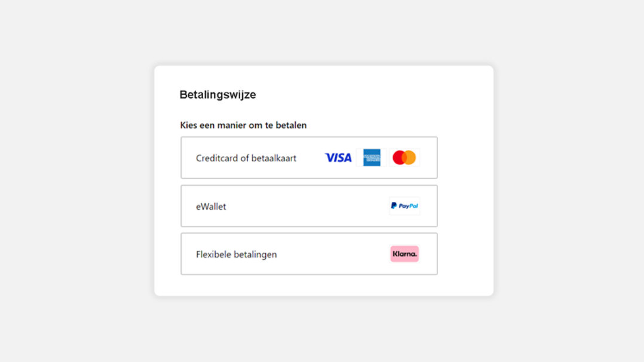
Task: Click empty space between eWallet label and PayPal
Action: click(x=308, y=206)
